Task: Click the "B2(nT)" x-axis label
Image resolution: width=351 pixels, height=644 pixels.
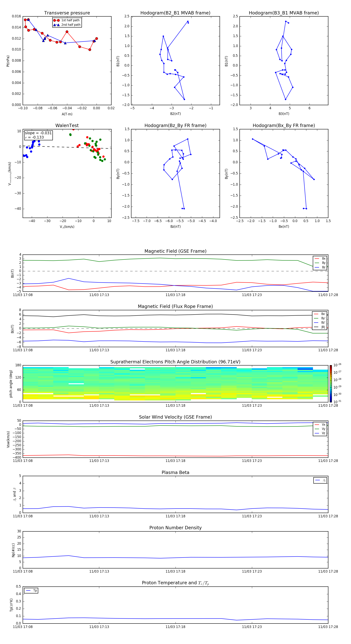Action: click(x=175, y=114)
